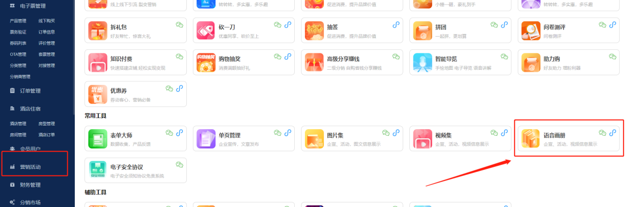The width and height of the screenshot is (644, 207).
Task: Open the 问卷测评 survey icon
Action: point(530,31)
